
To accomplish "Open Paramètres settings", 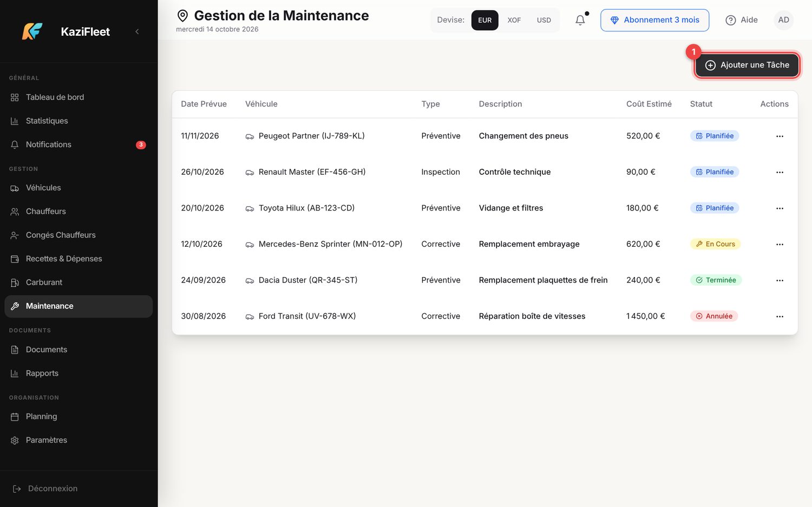I will pyautogui.click(x=78, y=440).
